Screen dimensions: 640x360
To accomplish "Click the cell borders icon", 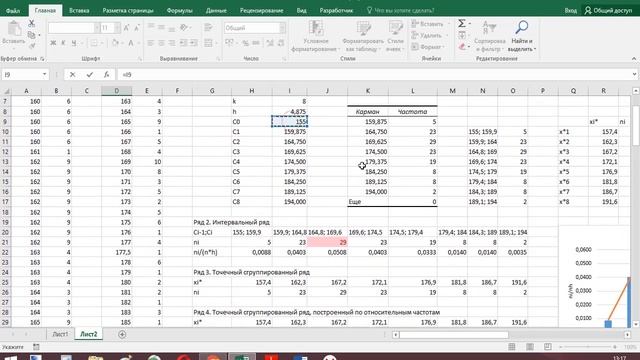I will pyautogui.click(x=94, y=43).
